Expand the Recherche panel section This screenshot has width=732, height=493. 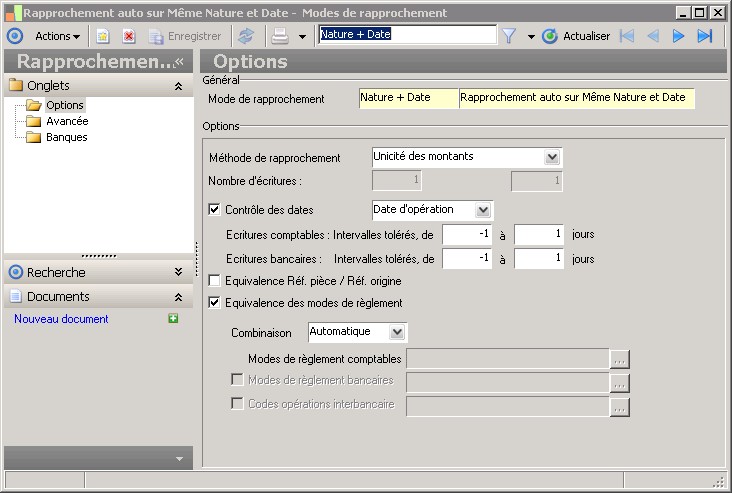click(178, 272)
